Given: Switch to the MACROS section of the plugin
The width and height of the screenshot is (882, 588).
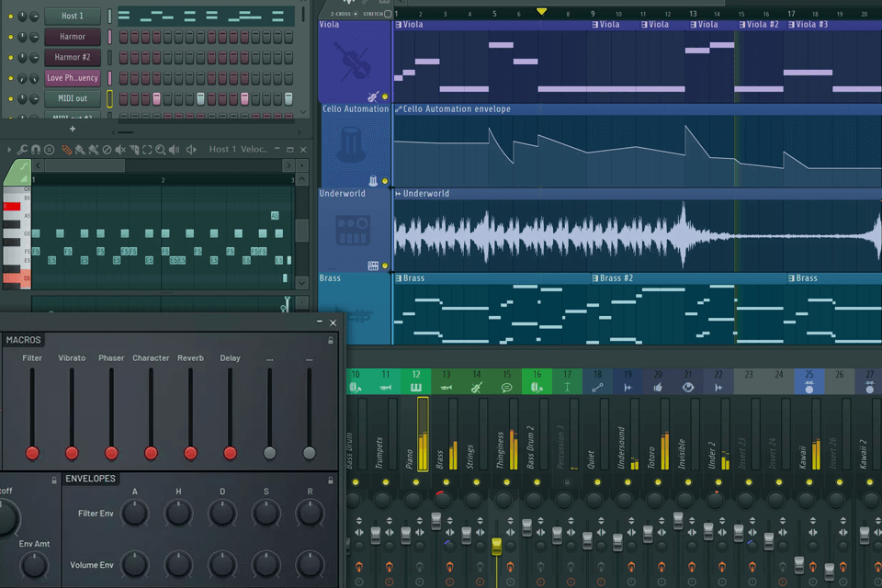Looking at the screenshot, I should coord(23,340).
